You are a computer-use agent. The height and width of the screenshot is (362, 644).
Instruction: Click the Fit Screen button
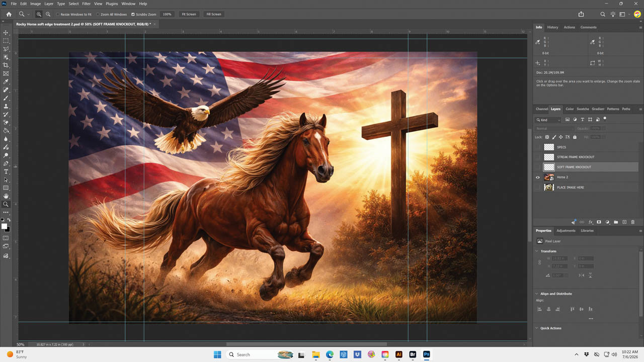click(x=189, y=14)
